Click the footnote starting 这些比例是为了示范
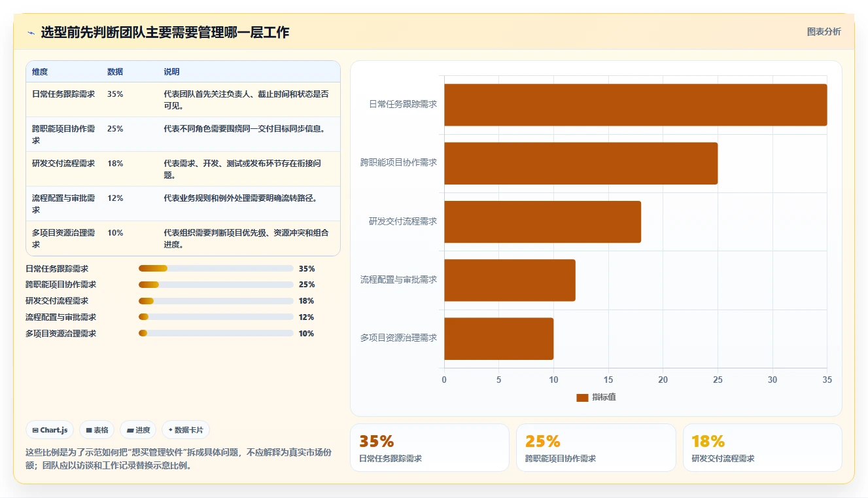The height and width of the screenshot is (498, 868). [x=179, y=459]
